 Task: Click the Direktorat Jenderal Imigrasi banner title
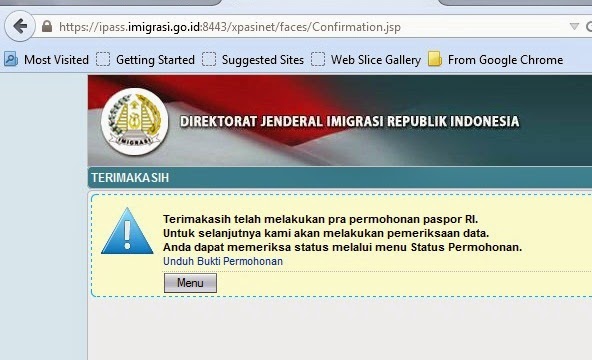point(349,122)
